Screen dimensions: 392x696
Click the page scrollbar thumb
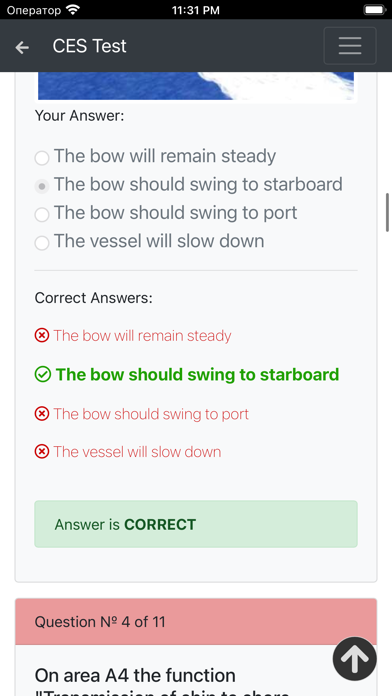point(388,212)
